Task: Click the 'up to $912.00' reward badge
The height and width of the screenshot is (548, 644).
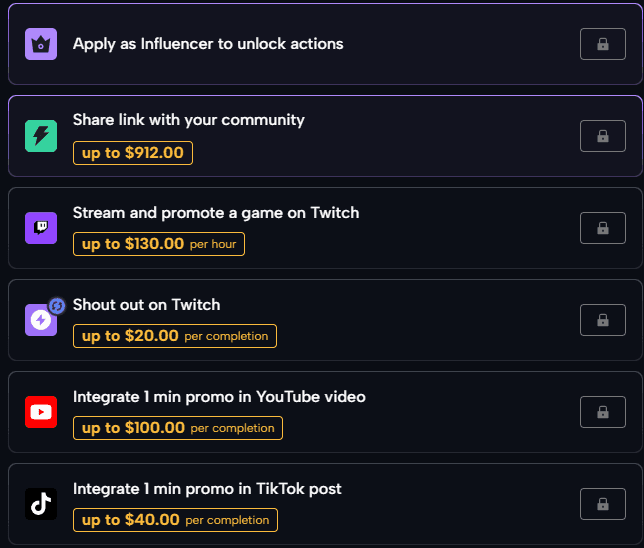Action: 133,153
